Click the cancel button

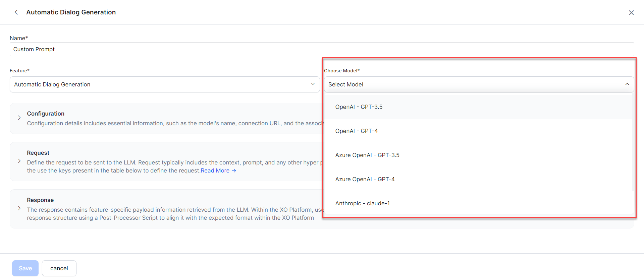click(x=59, y=268)
